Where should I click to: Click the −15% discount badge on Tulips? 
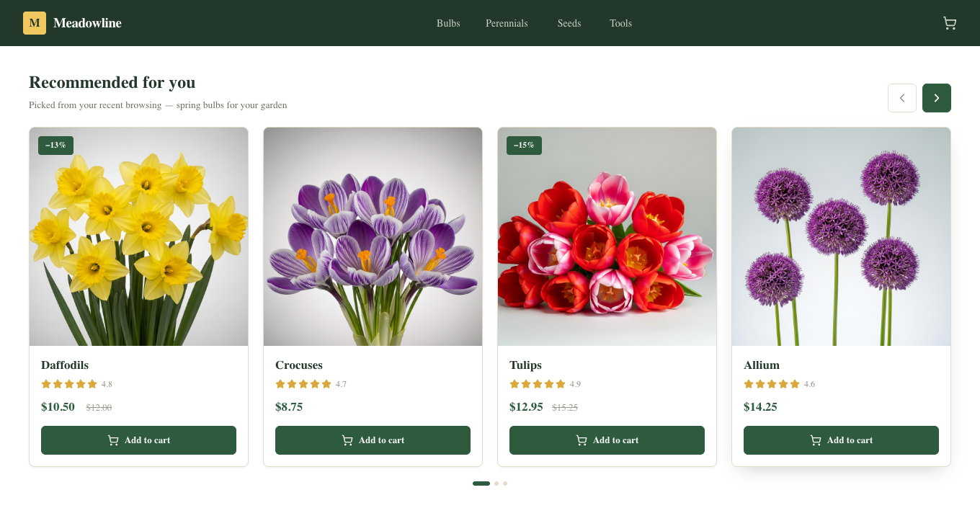[x=524, y=146]
